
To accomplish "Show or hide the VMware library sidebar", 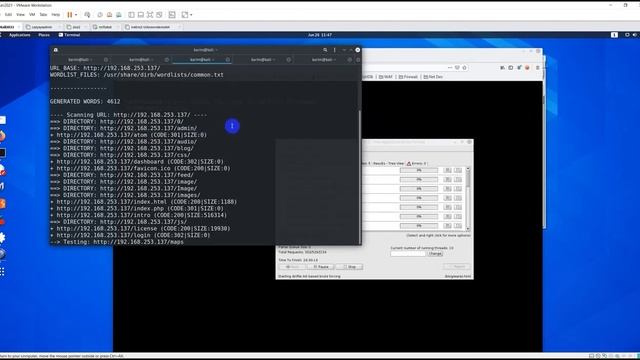I will point(131,15).
